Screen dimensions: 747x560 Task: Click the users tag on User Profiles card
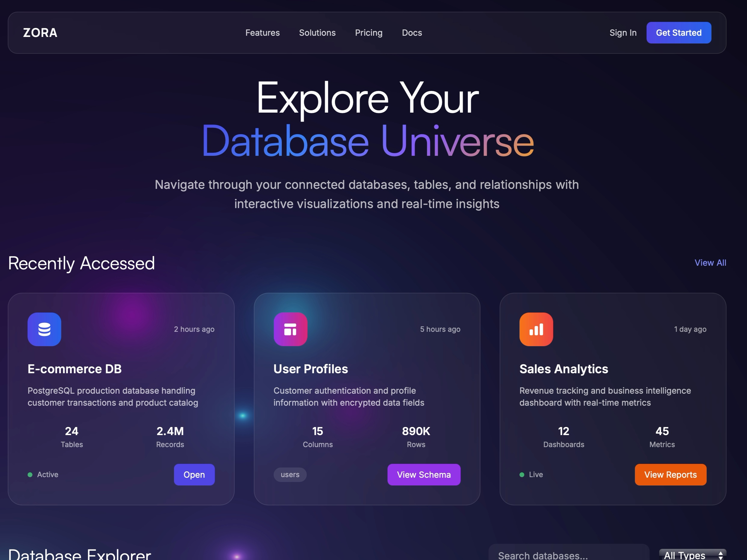[x=290, y=474]
